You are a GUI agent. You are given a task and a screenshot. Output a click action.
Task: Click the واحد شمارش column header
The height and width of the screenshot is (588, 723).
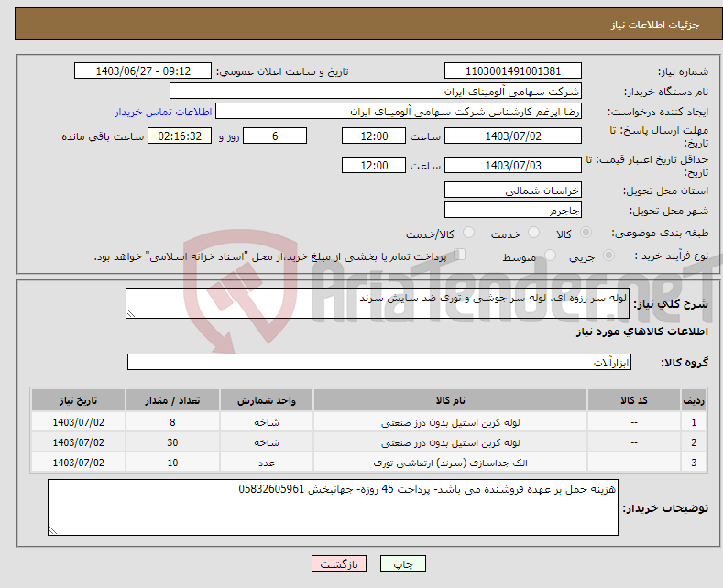[267, 400]
